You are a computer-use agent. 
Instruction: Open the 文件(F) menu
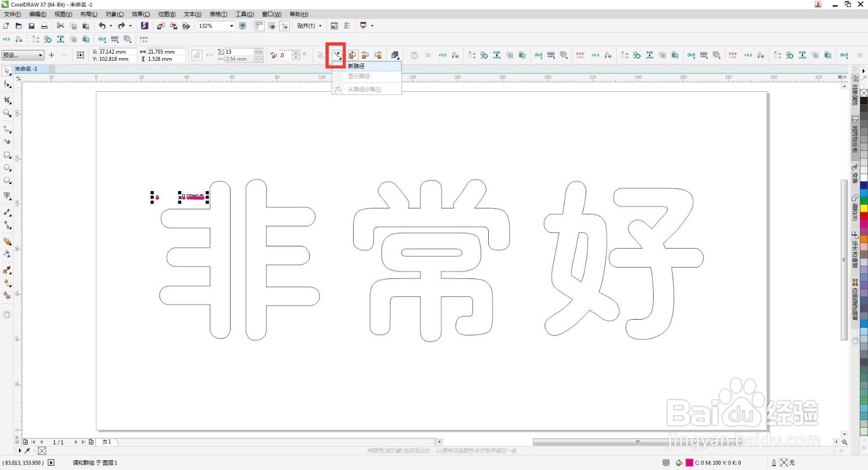coord(12,14)
